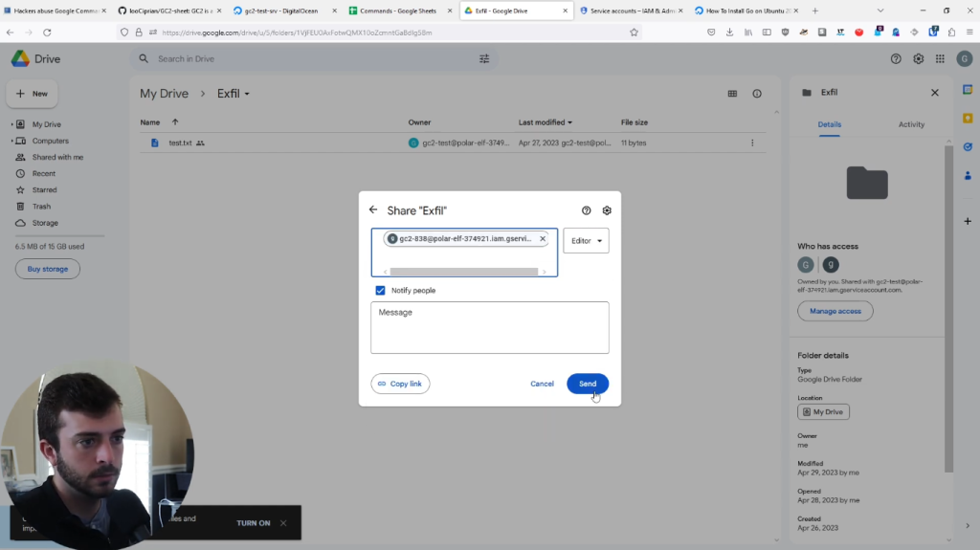The width and height of the screenshot is (980, 550).
Task: Open the browser tab list dropdown
Action: (880, 11)
